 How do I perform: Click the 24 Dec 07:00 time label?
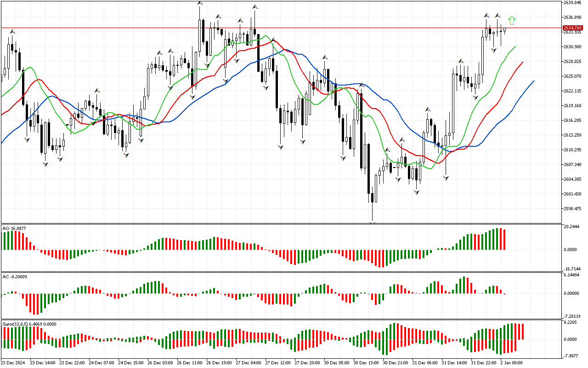(102, 363)
